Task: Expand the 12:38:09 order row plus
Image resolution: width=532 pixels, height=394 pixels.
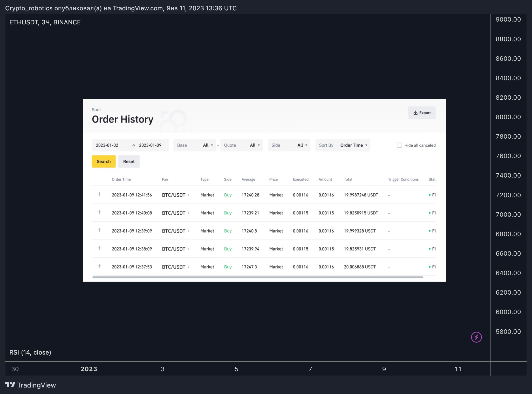Action: (99, 248)
